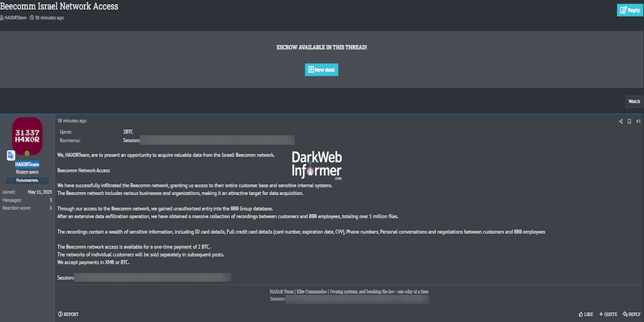Quote the post
This screenshot has height=322, width=644.
pyautogui.click(x=608, y=314)
